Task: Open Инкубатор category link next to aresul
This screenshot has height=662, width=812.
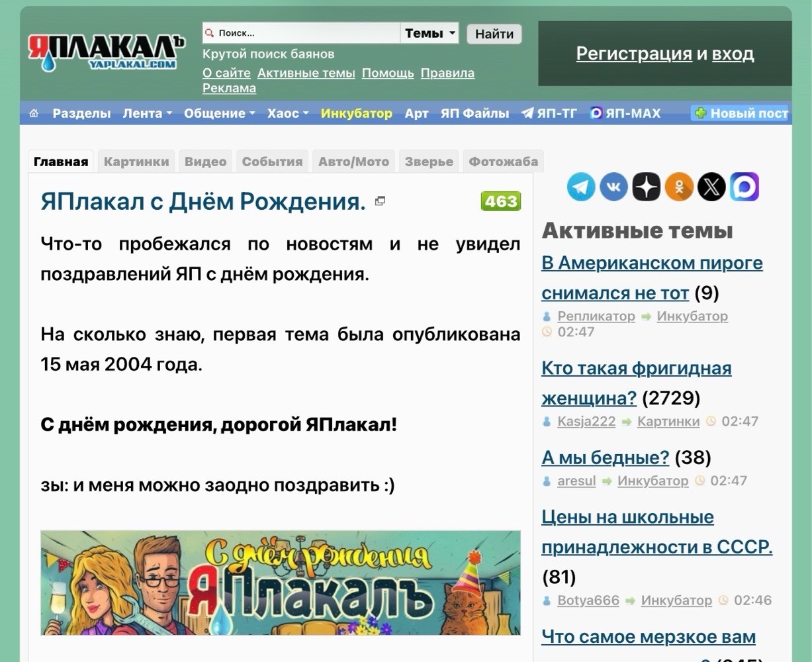Action: coord(653,481)
